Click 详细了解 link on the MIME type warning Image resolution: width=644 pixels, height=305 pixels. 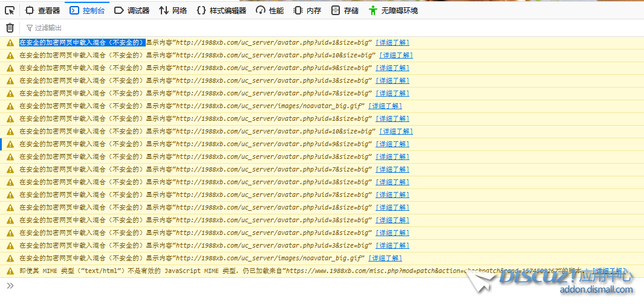coord(610,271)
